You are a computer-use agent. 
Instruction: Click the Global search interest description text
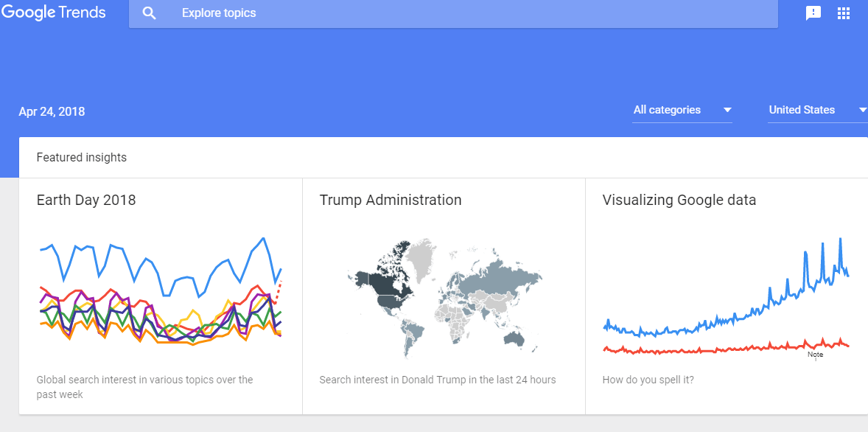[144, 387]
